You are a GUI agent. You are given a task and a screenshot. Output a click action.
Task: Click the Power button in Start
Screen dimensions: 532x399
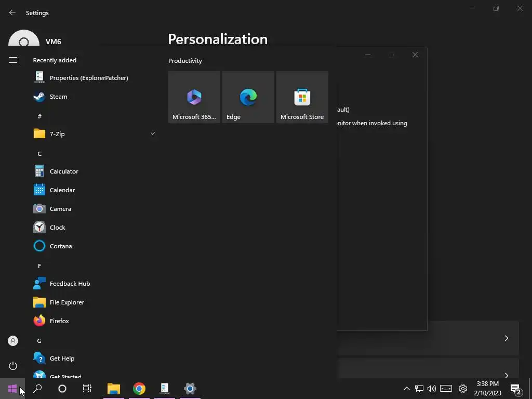(x=13, y=366)
